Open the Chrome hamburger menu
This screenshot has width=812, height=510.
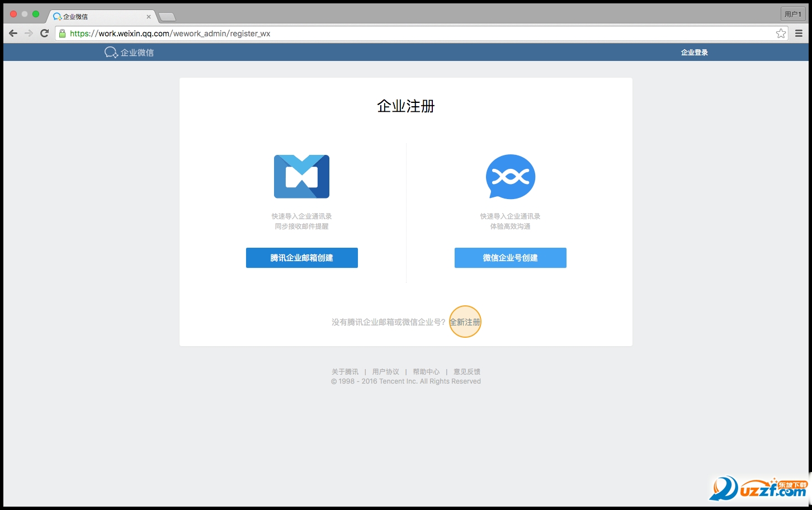(x=799, y=34)
